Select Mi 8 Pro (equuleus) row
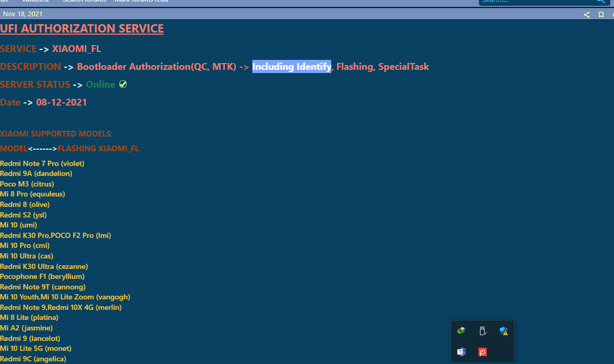Viewport: 614px width, 364px height. click(x=33, y=194)
